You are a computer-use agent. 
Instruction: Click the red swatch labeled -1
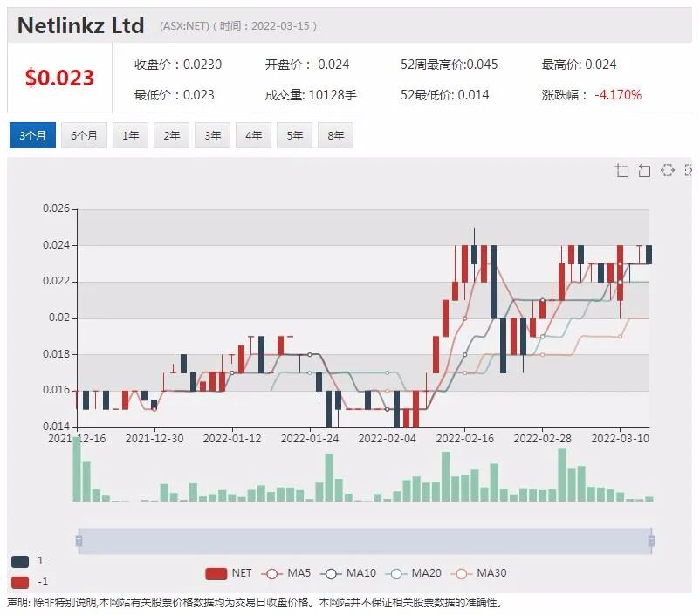coord(20,583)
